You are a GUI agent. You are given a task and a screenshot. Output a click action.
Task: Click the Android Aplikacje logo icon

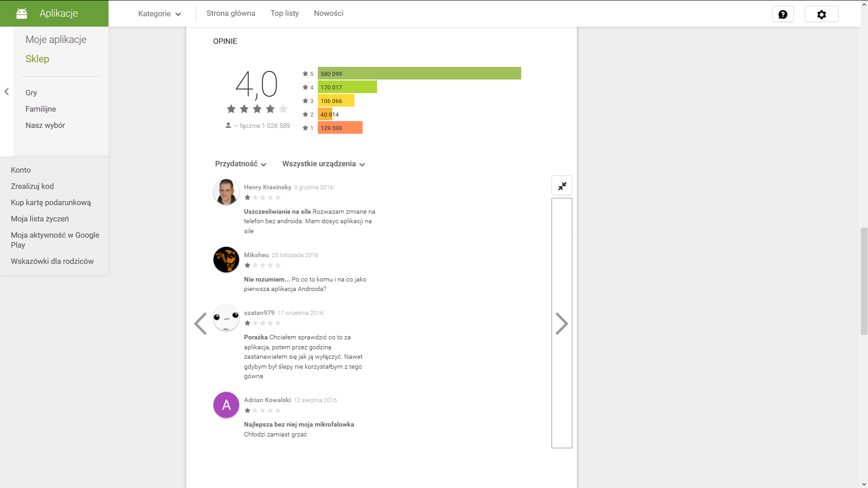pos(22,14)
